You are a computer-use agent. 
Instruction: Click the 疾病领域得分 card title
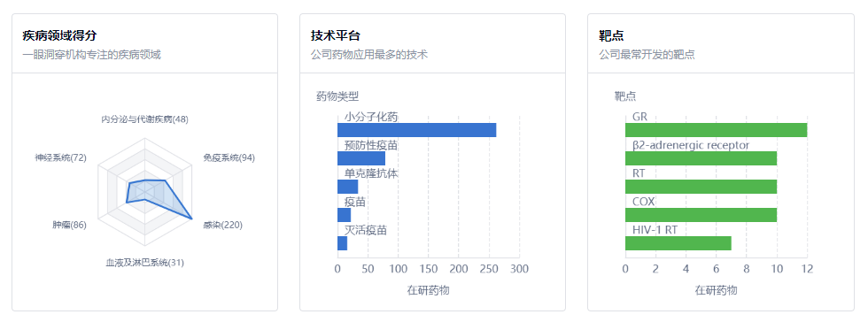click(x=60, y=36)
